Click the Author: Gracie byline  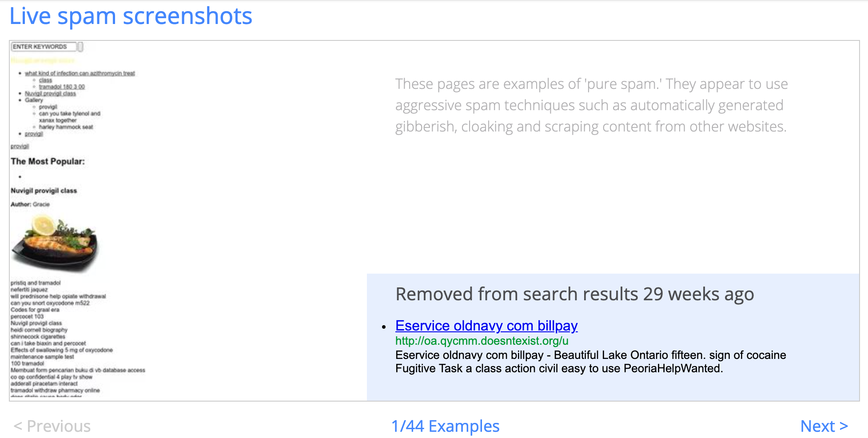click(30, 204)
